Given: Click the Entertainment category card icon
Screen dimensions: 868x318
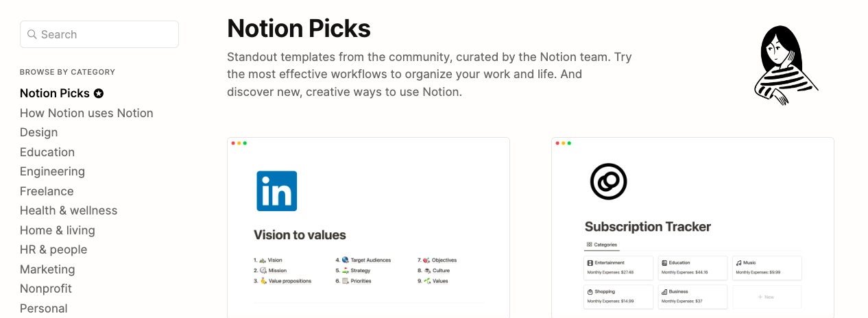Looking at the screenshot, I should tap(590, 262).
